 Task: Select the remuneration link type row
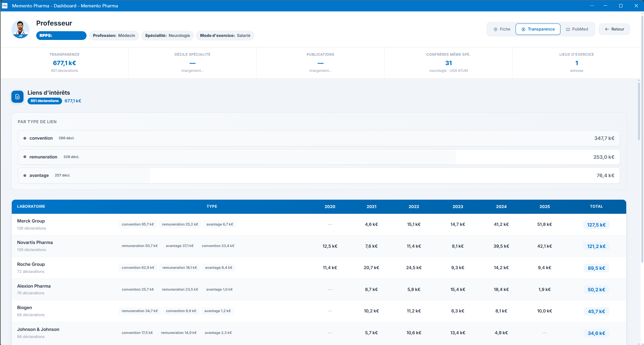tap(319, 157)
